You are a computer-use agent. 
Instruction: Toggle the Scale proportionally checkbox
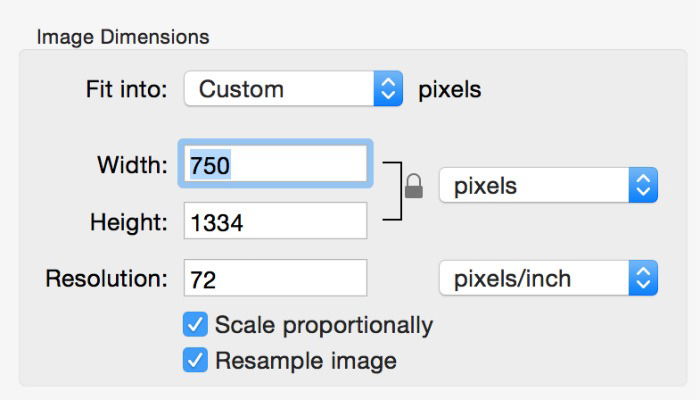[x=195, y=325]
